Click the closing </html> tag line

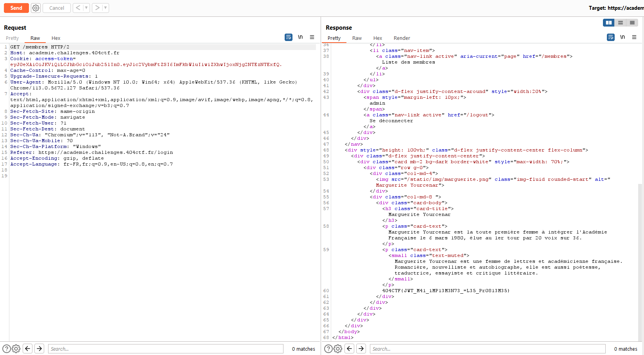343,337
